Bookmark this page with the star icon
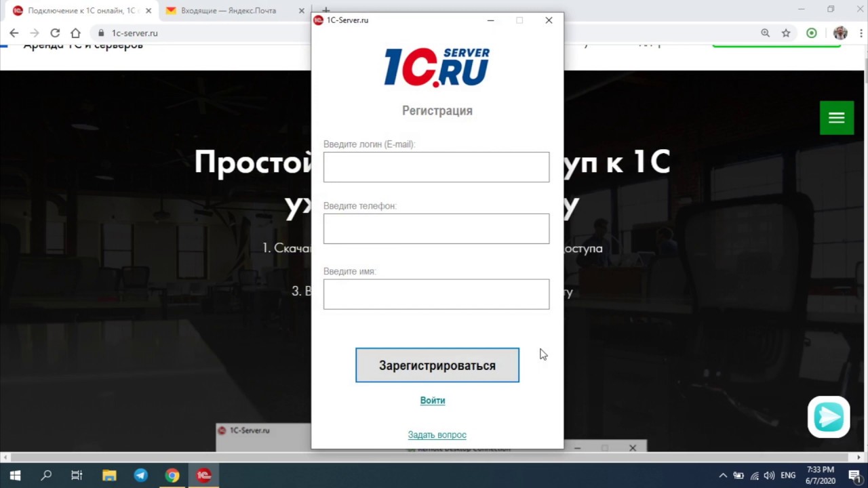 tap(786, 33)
